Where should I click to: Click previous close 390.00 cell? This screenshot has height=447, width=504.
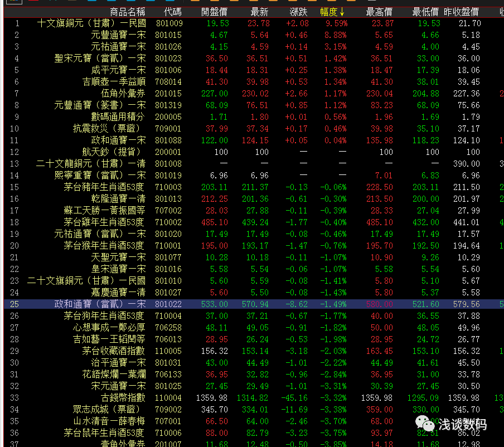467,164
